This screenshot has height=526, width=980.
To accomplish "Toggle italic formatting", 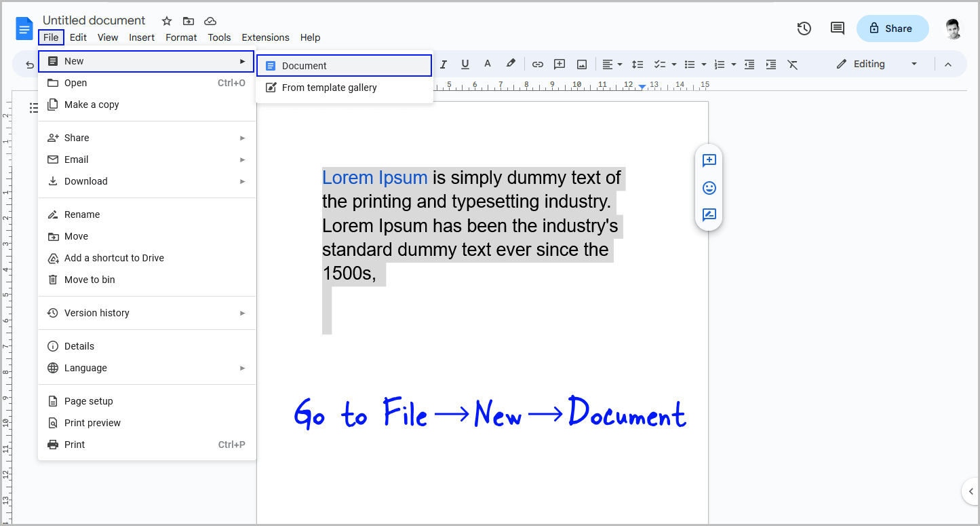I will click(x=443, y=64).
